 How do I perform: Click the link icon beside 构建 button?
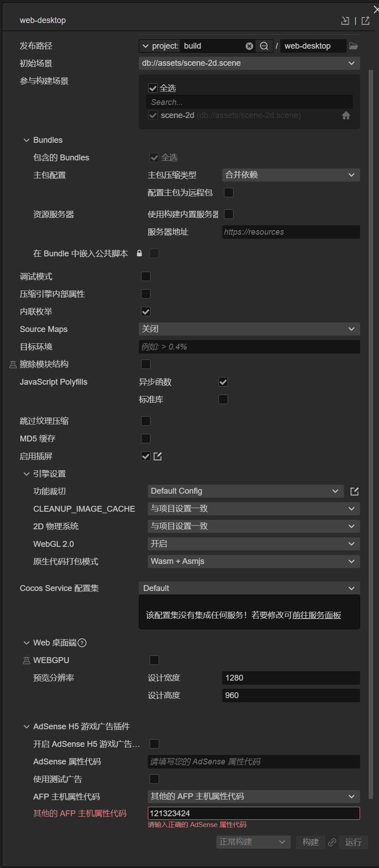pyautogui.click(x=332, y=842)
